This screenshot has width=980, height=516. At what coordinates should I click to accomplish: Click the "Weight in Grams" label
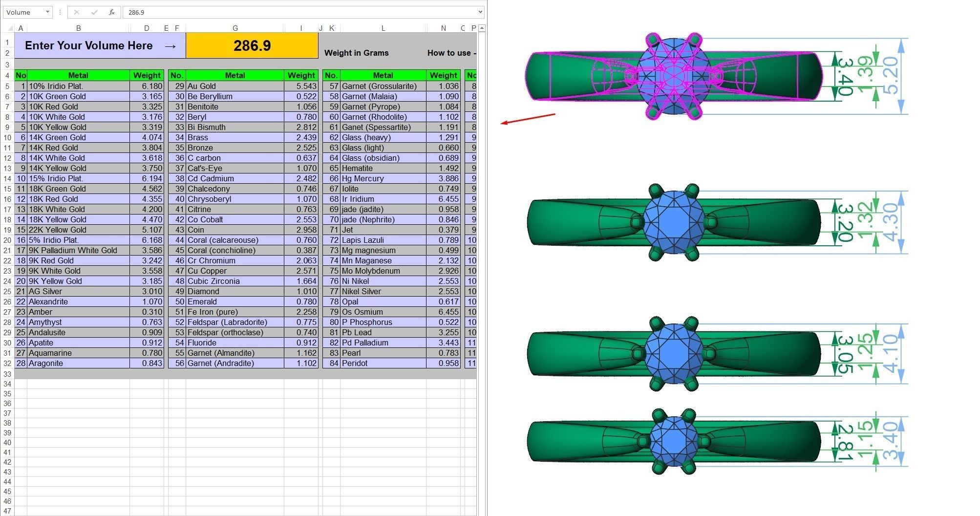(x=357, y=53)
